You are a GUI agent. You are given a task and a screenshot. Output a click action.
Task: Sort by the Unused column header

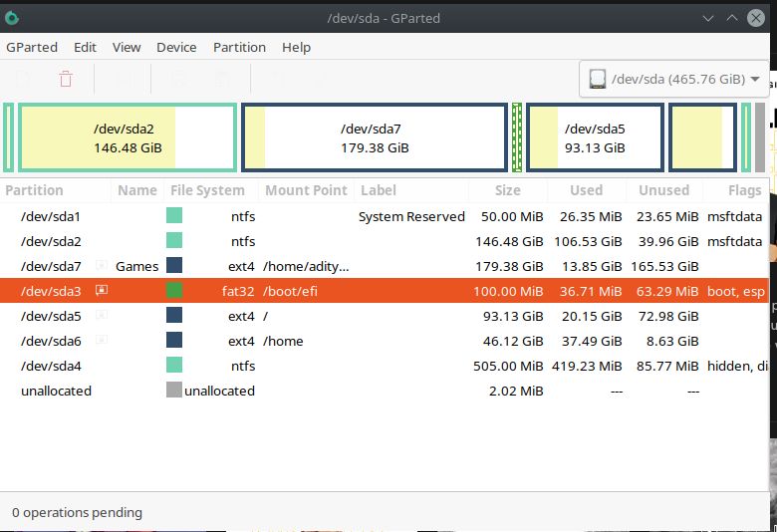tap(664, 190)
